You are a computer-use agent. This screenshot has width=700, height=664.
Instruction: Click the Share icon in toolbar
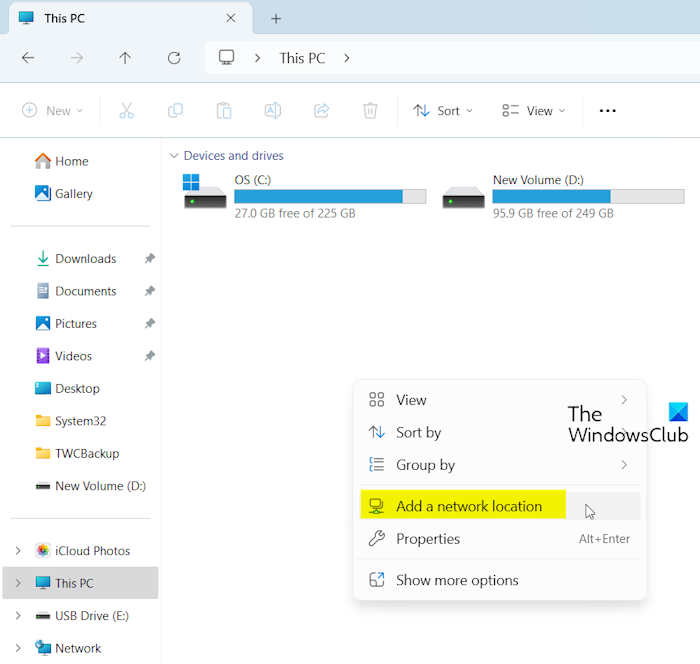[x=321, y=111]
